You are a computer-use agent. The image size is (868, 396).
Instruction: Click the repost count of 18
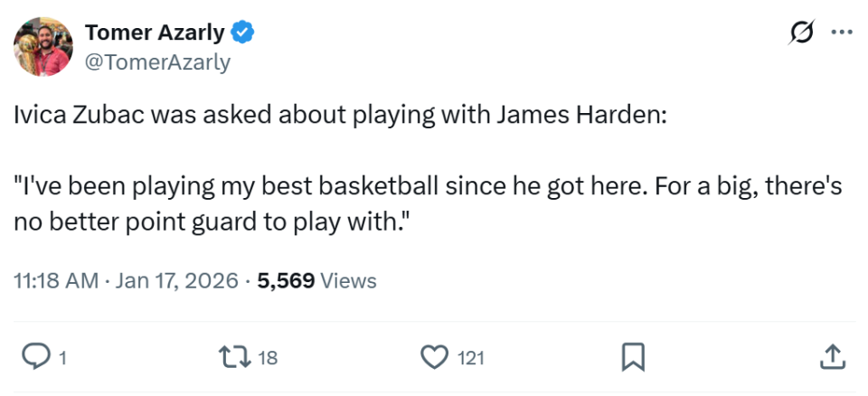268,359
